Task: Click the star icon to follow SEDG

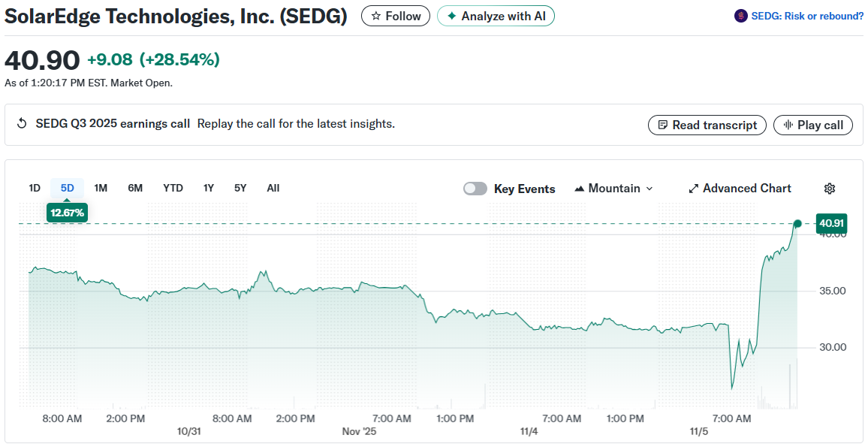Action: click(x=375, y=16)
